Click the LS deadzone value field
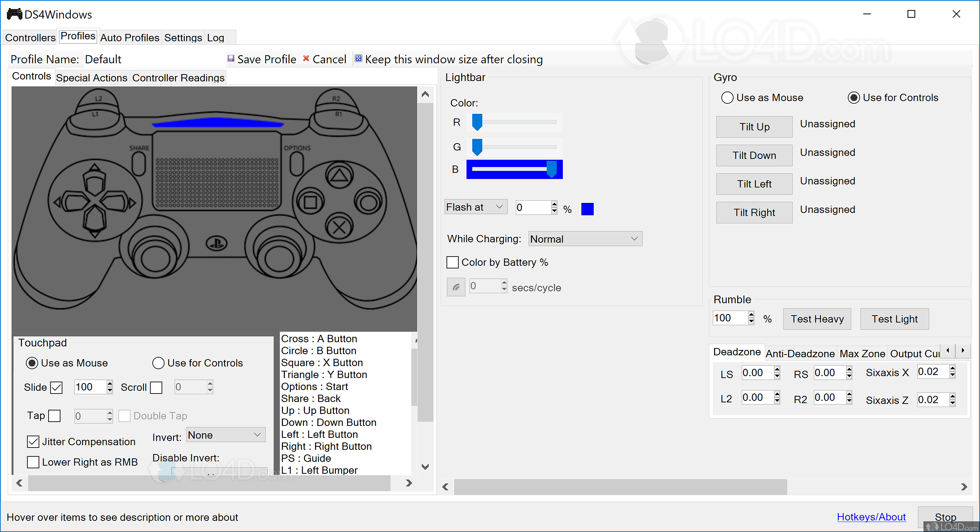The width and height of the screenshot is (980, 532). click(756, 373)
